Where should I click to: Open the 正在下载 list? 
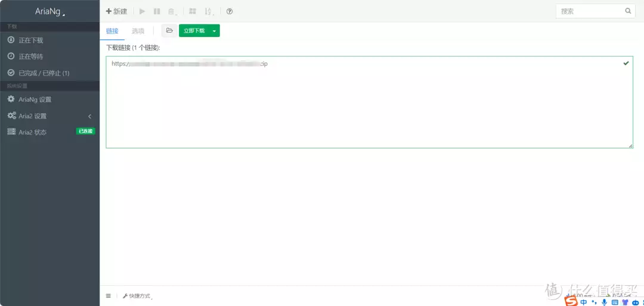point(49,40)
